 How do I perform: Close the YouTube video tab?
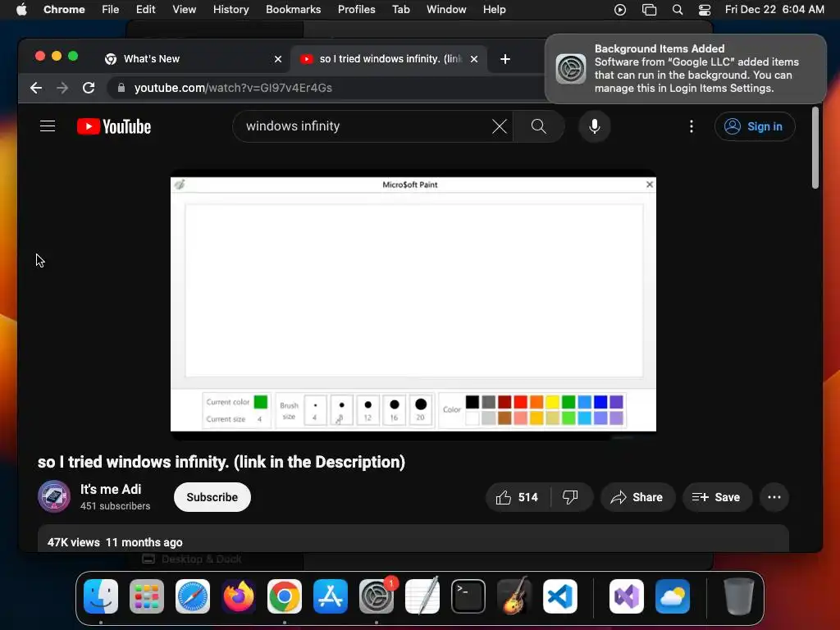(x=474, y=59)
